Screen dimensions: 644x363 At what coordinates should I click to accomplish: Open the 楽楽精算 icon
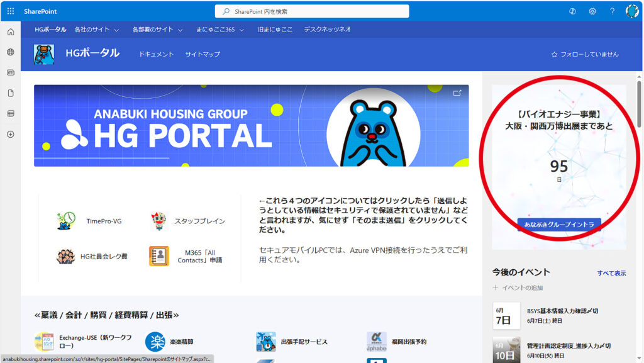coord(155,342)
